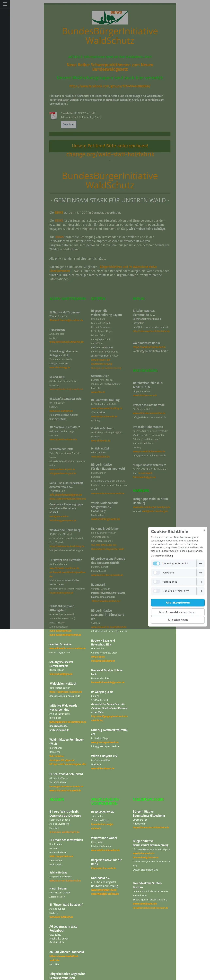Screen dimensions: 210x980
Task: Click Alle ablehnen button
Action: tap(178, 620)
